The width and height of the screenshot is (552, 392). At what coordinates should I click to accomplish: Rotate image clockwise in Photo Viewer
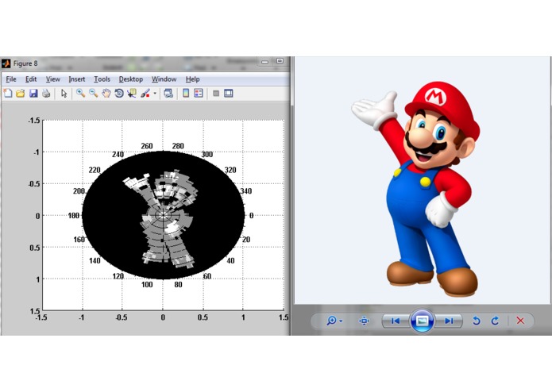click(x=495, y=321)
